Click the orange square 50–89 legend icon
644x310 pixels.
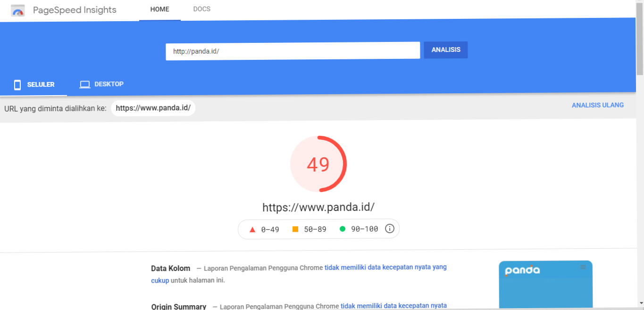295,229
